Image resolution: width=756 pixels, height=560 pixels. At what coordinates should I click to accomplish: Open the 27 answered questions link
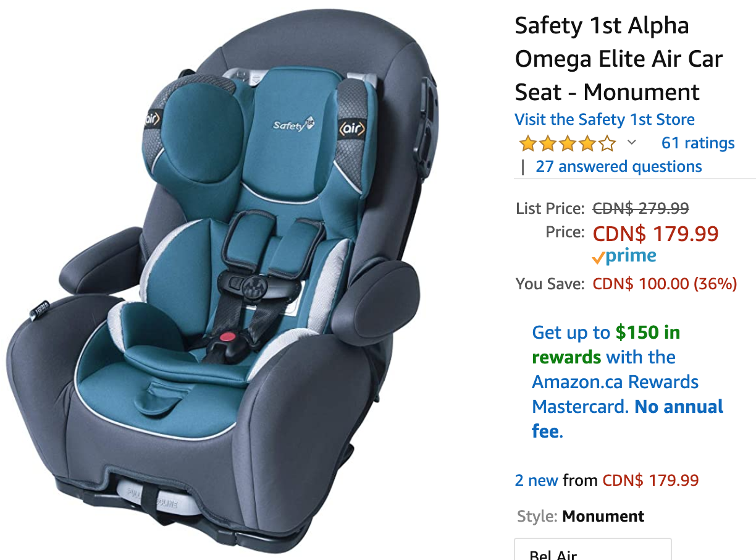click(x=619, y=167)
